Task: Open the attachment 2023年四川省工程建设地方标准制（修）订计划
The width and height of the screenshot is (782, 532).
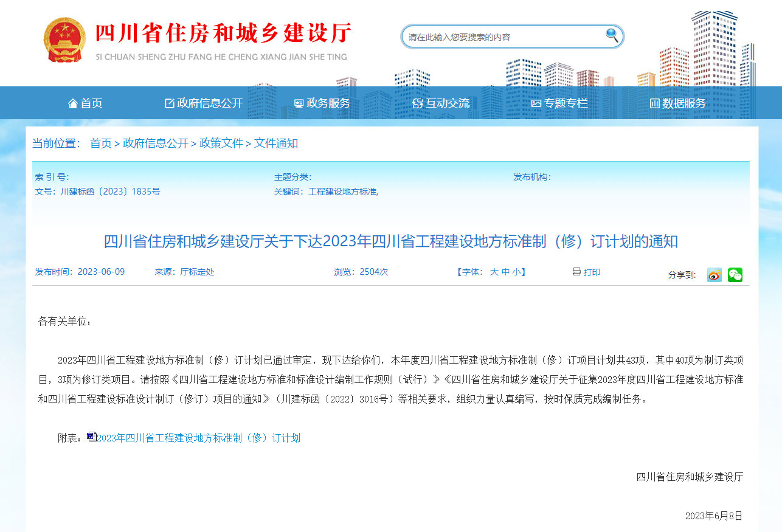Action: click(x=199, y=437)
